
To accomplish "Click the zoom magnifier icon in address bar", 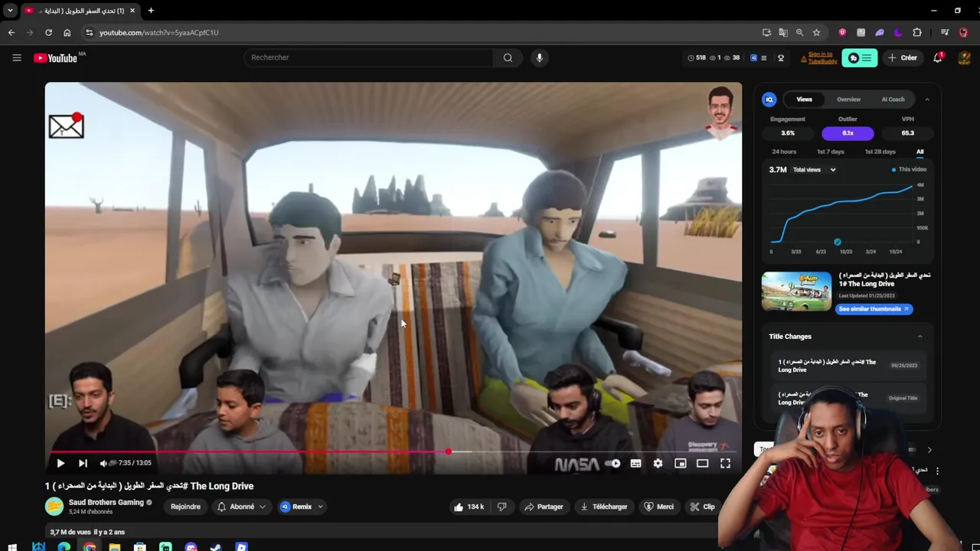I will click(799, 32).
